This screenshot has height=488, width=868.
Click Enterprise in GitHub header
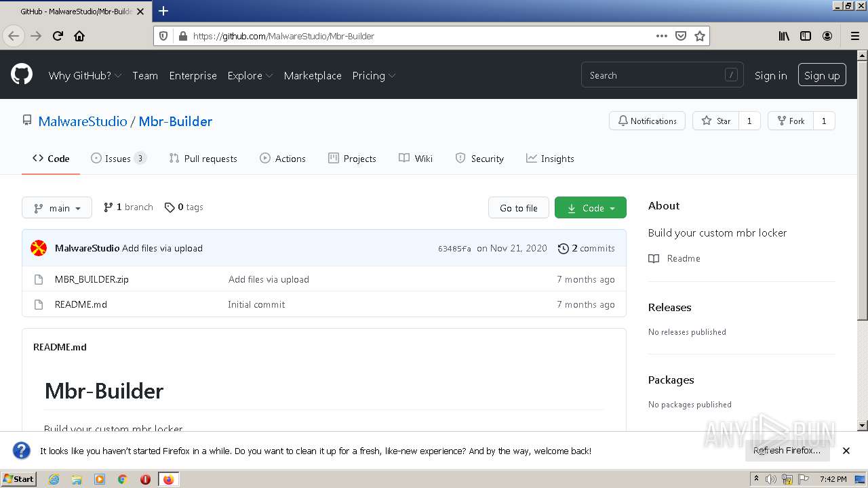coord(193,75)
